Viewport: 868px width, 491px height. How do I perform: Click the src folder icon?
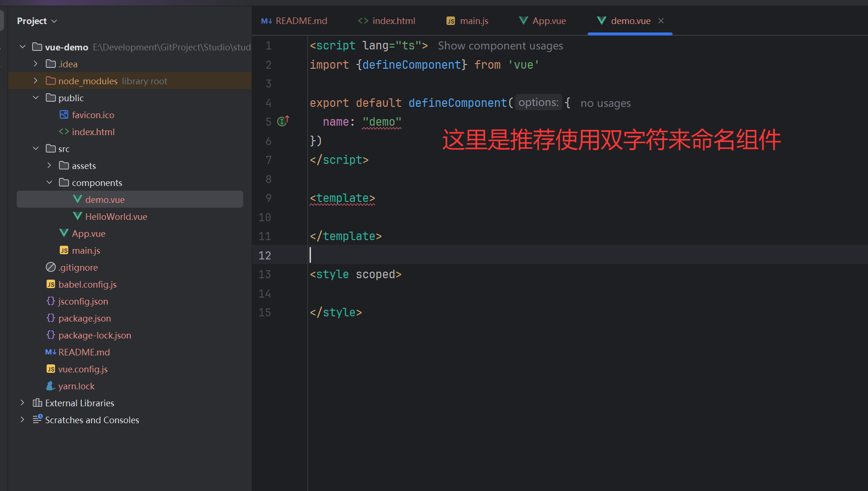click(51, 148)
